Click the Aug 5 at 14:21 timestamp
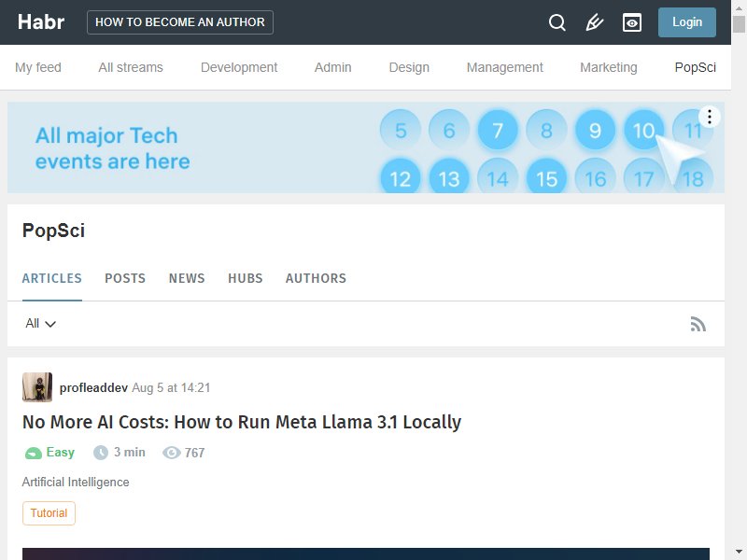Viewport: 747px width, 560px height. pyautogui.click(x=171, y=387)
